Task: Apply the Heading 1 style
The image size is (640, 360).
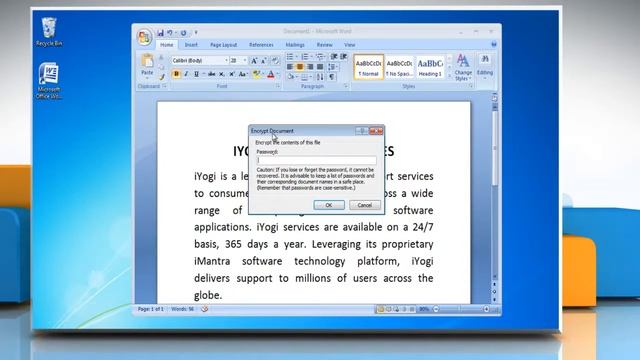Action: [430, 67]
